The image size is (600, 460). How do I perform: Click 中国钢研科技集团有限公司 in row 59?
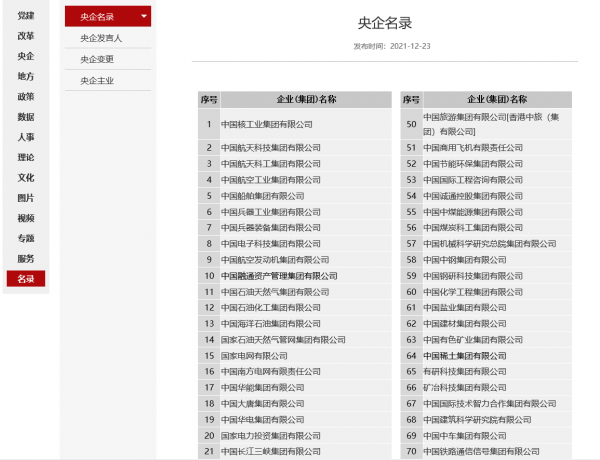(473, 276)
